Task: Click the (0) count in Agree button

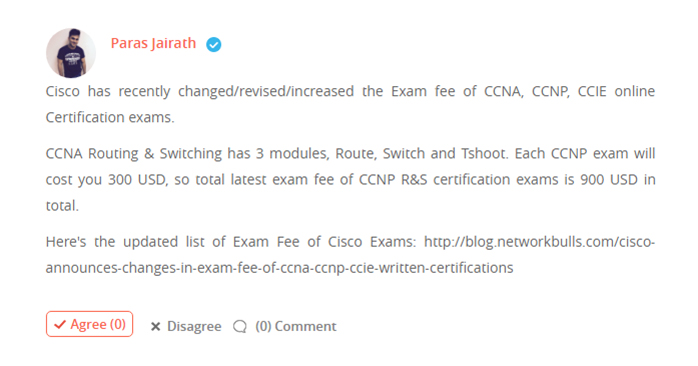Action: 118,324
